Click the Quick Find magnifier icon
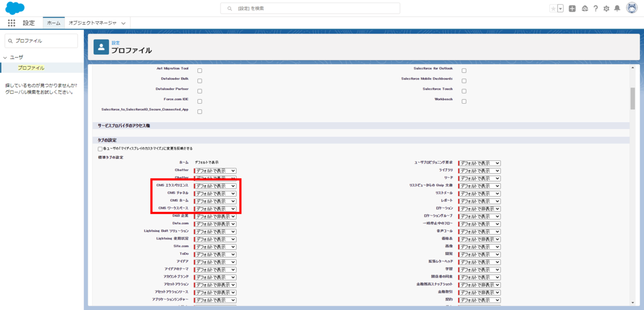The image size is (644, 310). (11, 41)
